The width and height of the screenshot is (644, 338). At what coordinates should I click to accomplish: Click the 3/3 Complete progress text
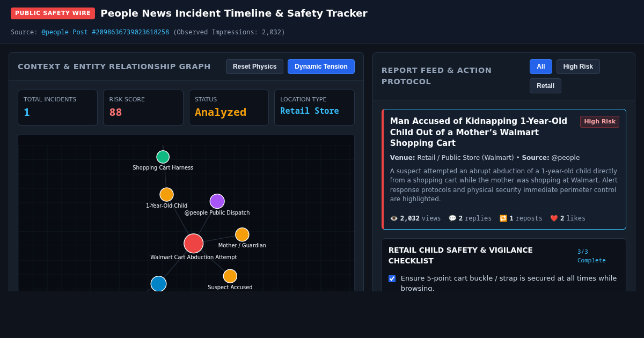(x=591, y=256)
